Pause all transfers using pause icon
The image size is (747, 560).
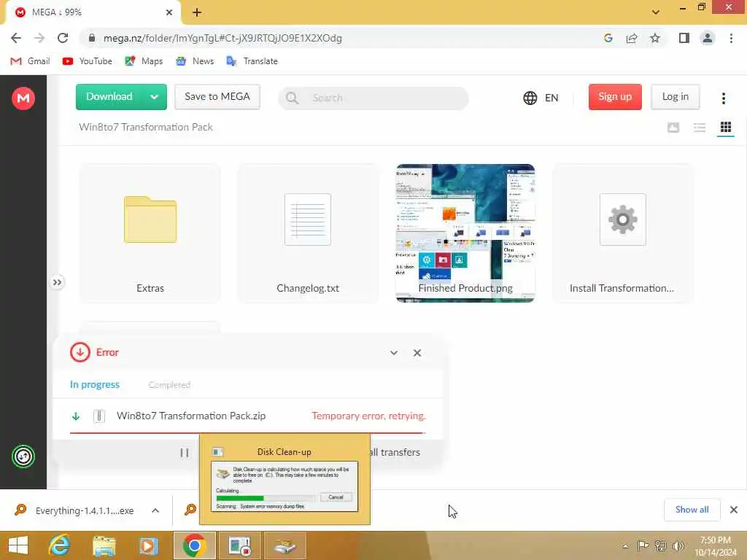pos(185,453)
